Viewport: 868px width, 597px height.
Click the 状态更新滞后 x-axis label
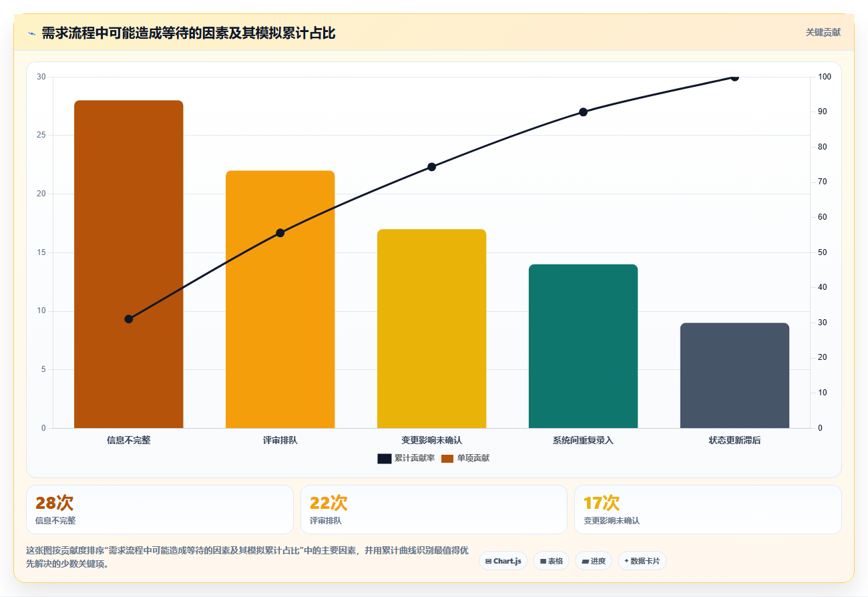click(734, 440)
